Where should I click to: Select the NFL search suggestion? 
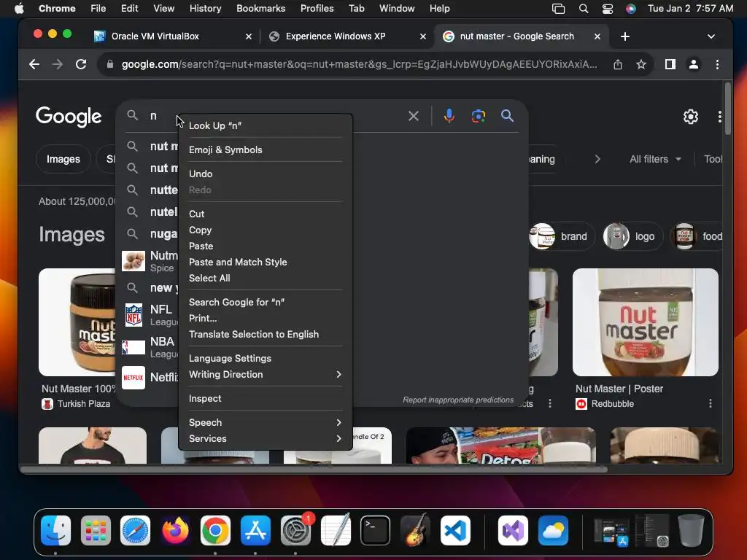[150, 315]
